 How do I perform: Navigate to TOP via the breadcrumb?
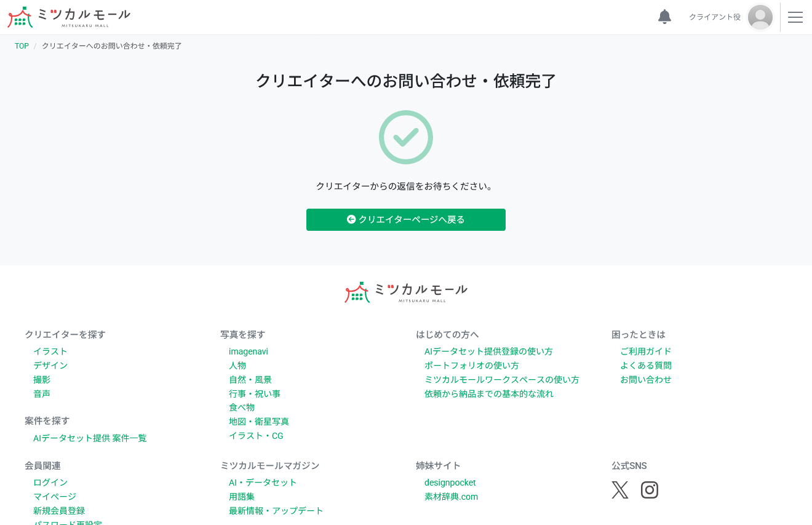click(22, 46)
